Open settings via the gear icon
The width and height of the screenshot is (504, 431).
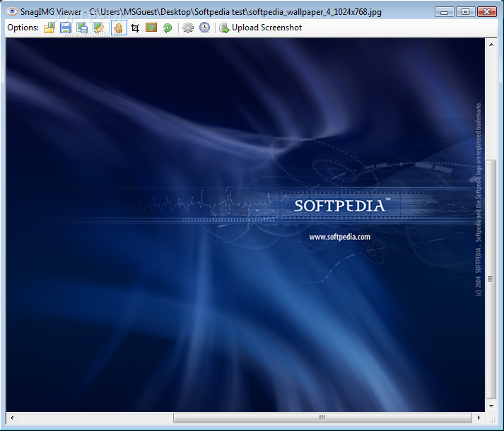pos(188,28)
